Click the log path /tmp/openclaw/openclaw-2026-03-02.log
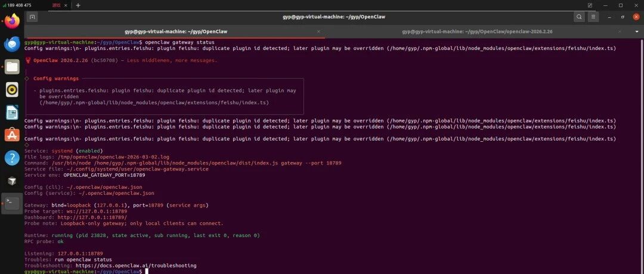Viewport: 644px width, 274px height. point(113,157)
